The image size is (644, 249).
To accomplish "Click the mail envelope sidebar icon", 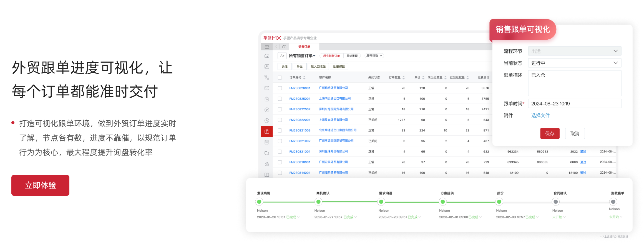I will pyautogui.click(x=267, y=88).
